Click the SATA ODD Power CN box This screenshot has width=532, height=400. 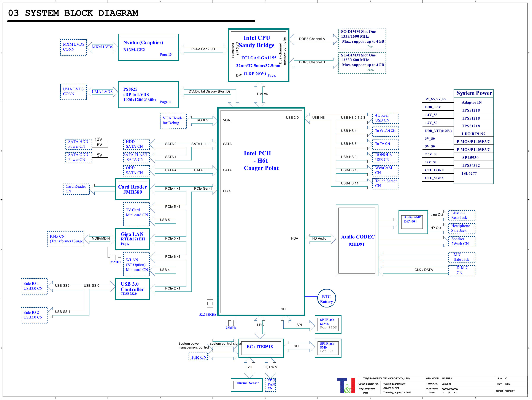[79, 158]
